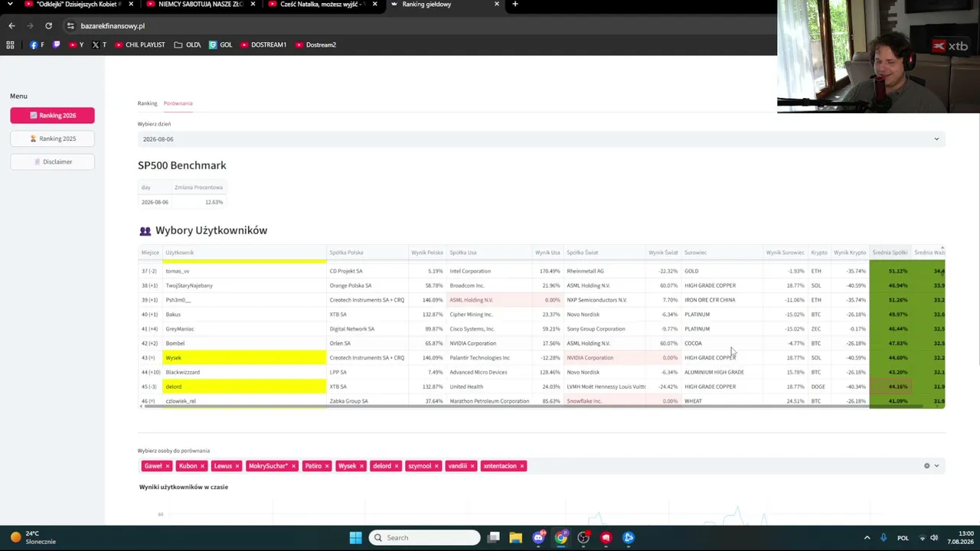Sort by the Surowiec column header

tap(722, 253)
